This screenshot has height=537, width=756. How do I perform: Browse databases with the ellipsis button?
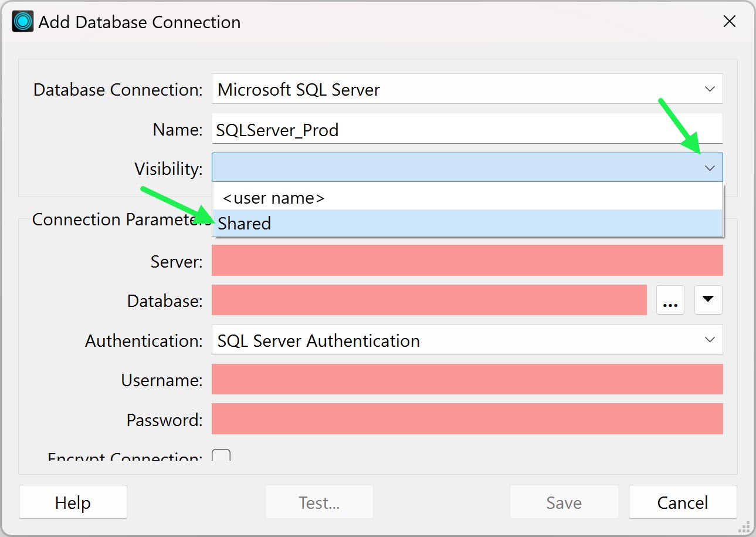pyautogui.click(x=670, y=300)
